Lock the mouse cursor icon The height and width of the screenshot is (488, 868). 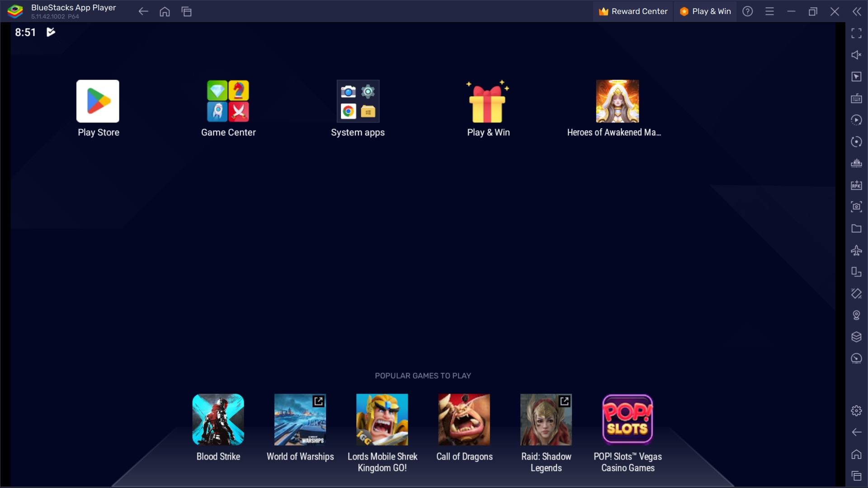point(856,76)
